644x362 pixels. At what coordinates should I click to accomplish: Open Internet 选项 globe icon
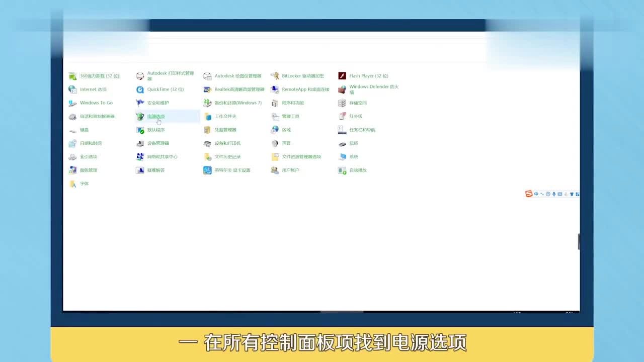coord(72,89)
